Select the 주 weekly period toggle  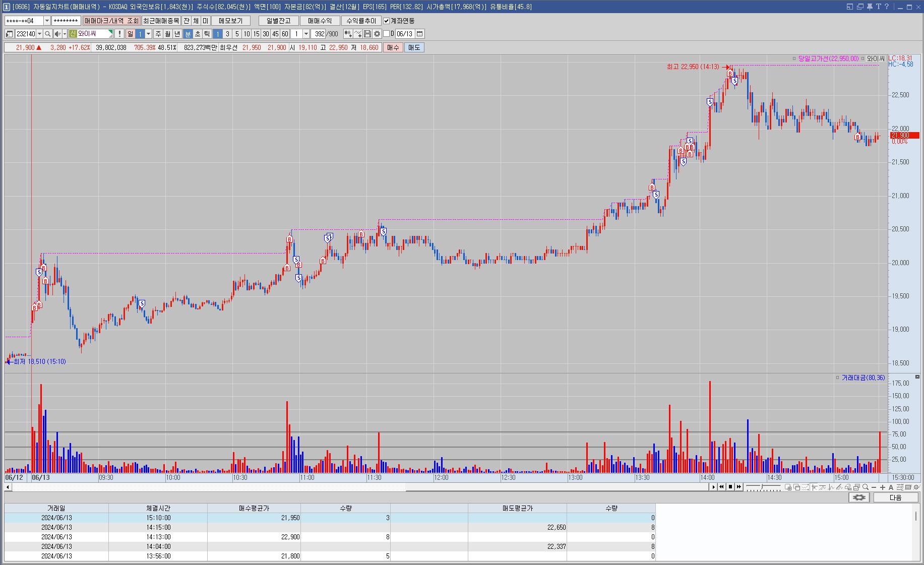click(158, 34)
